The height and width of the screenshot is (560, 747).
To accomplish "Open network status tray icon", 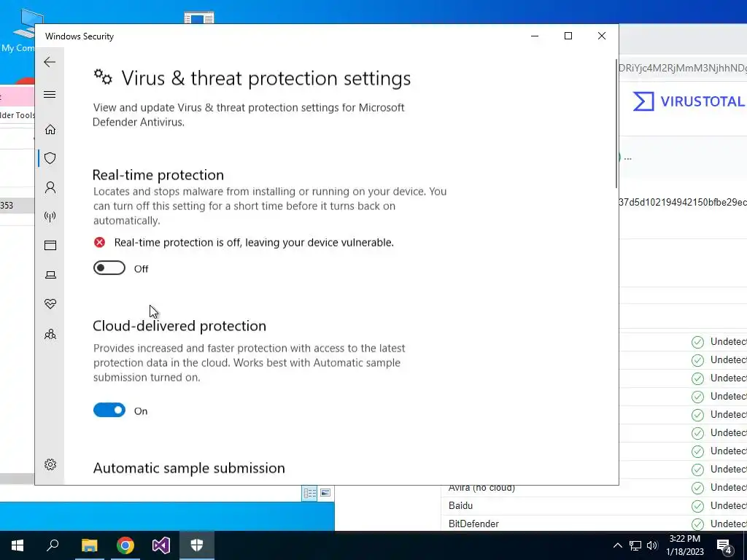I will click(635, 545).
